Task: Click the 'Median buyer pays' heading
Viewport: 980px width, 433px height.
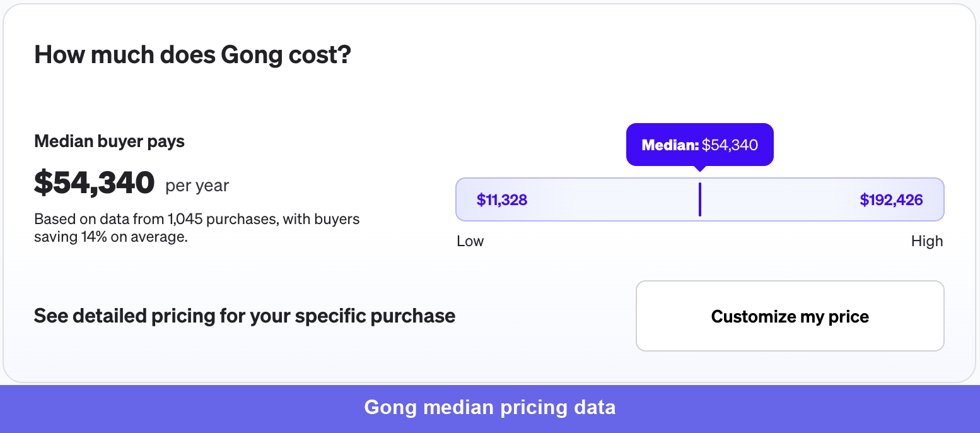Action: click(109, 141)
